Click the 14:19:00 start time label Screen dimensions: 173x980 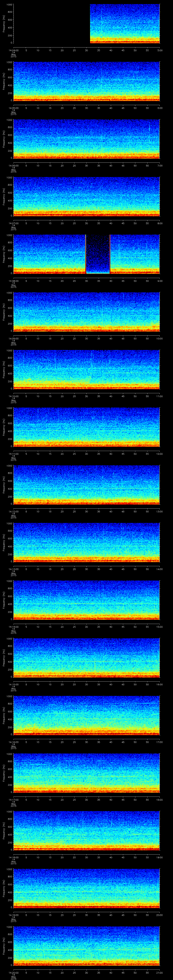tap(13, 915)
